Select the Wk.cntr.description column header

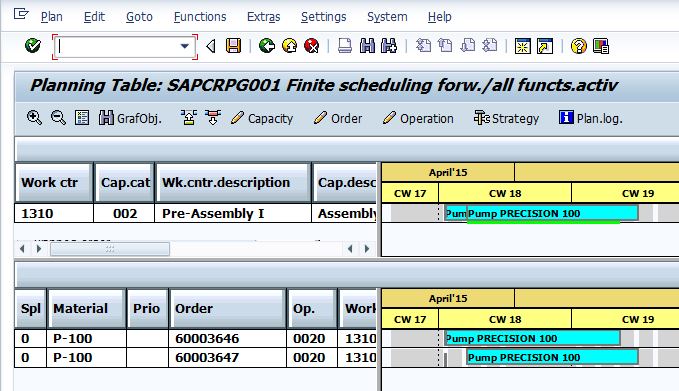click(x=233, y=182)
